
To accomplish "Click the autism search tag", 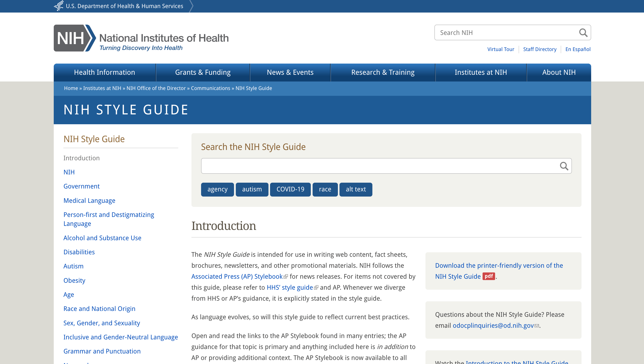I will click(252, 190).
